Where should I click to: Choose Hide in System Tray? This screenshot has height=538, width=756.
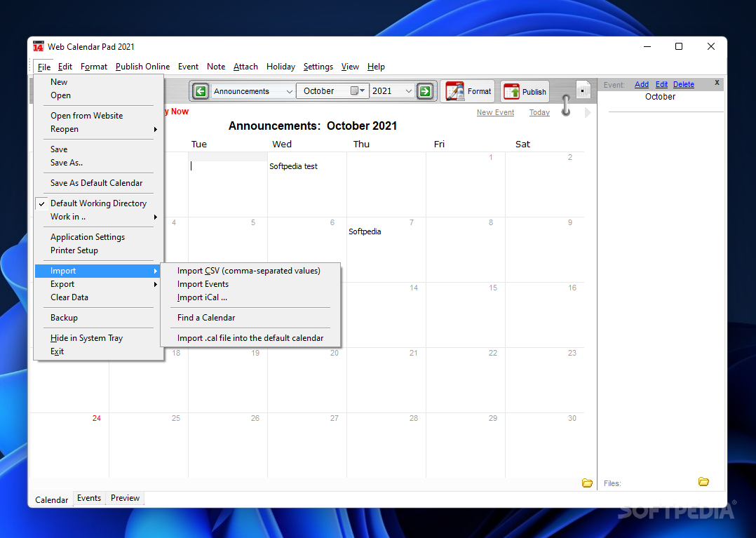(99, 338)
